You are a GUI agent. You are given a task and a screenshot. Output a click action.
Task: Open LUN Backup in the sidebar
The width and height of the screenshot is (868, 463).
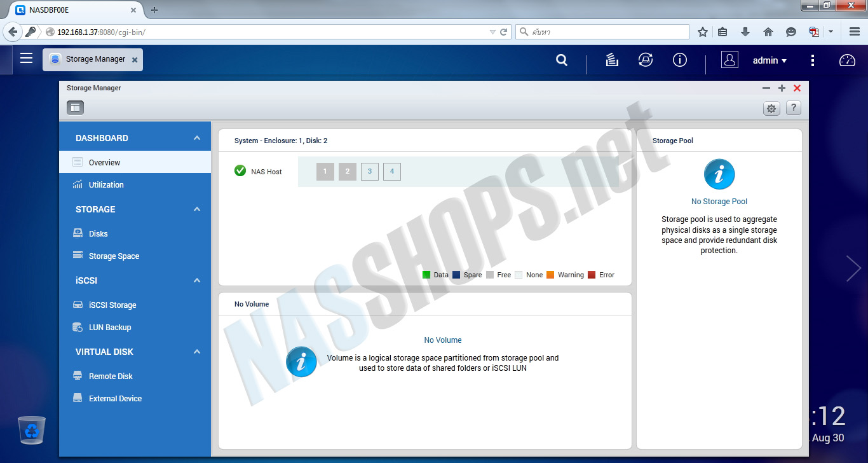click(x=135, y=327)
